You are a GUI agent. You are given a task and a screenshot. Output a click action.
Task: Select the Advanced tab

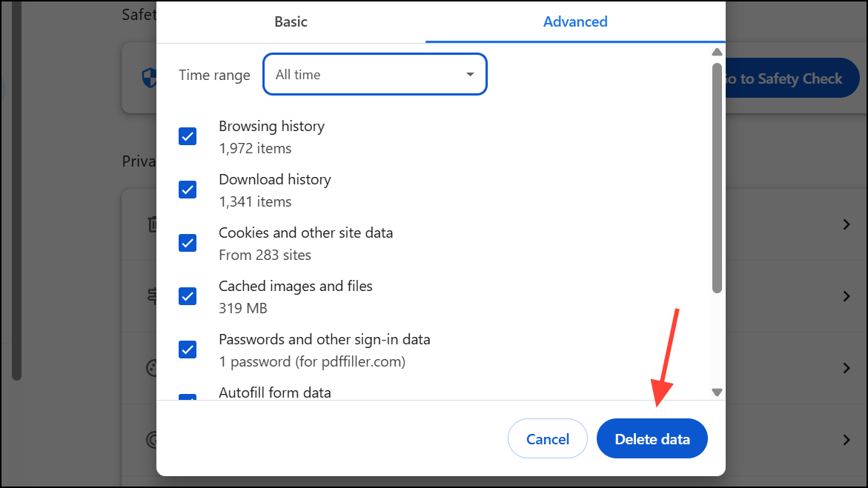point(575,21)
